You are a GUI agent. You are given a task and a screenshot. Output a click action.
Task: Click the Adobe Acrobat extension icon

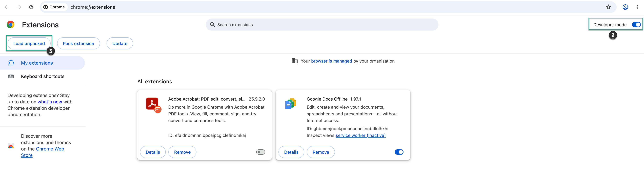point(153,105)
